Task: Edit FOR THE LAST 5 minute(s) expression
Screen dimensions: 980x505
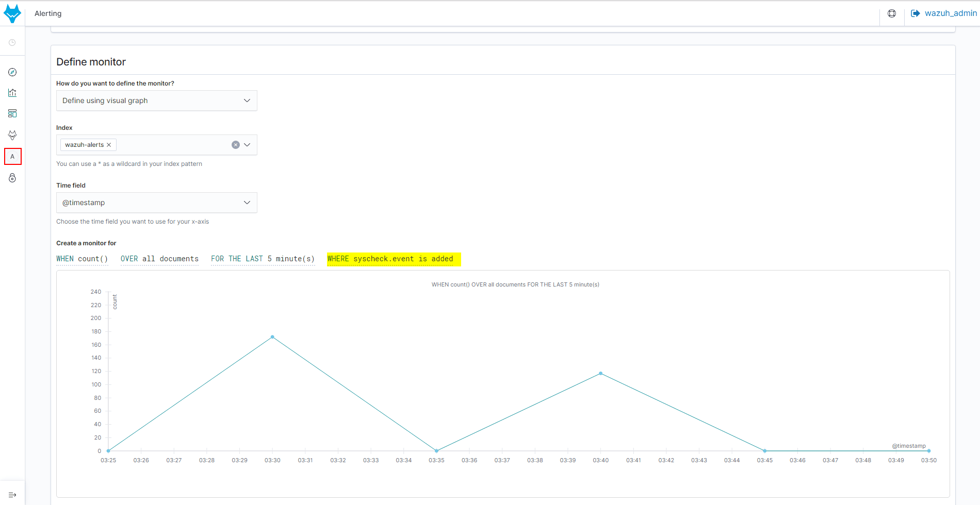Action: coord(263,259)
